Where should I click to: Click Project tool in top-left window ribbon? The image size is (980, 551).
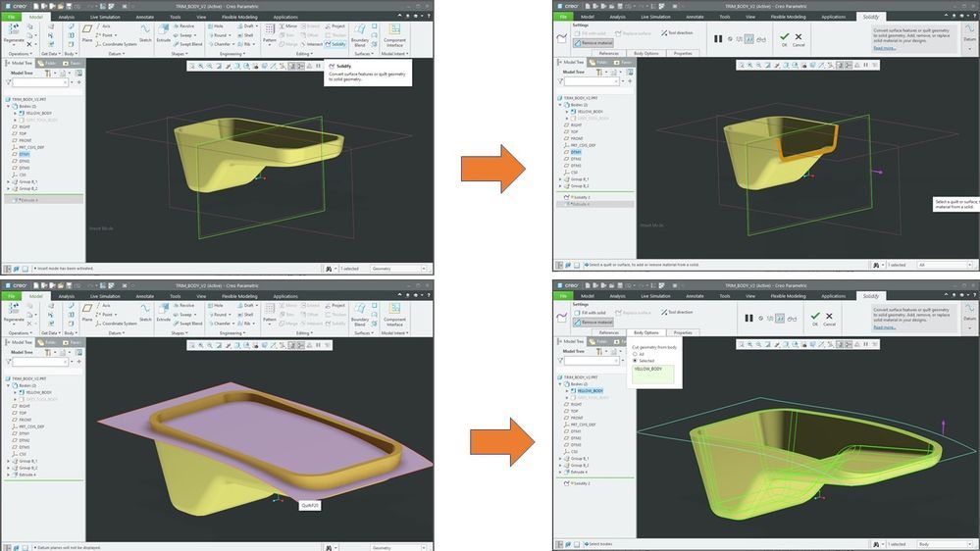click(x=335, y=26)
